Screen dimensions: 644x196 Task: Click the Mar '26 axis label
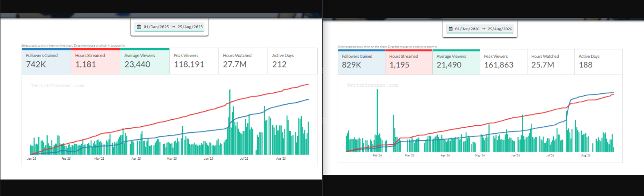(409, 155)
